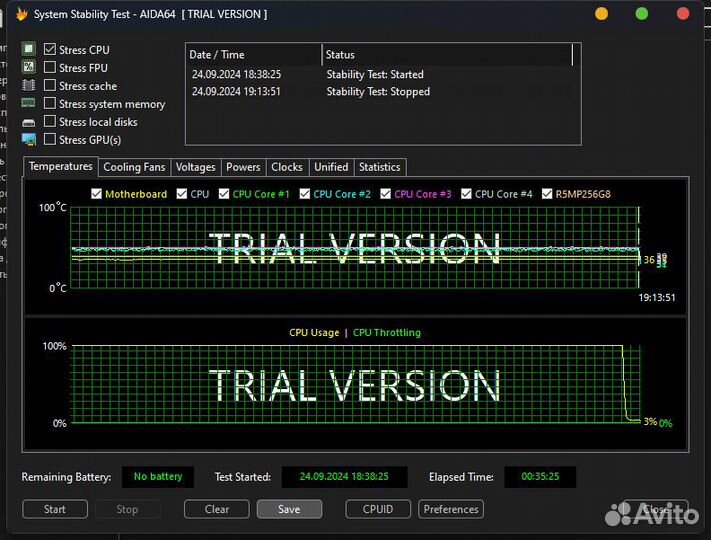Click the Elapsed Time 00:35:25 field
711x540 pixels.
coord(540,477)
